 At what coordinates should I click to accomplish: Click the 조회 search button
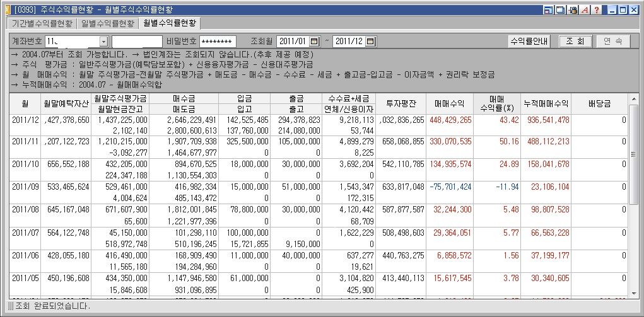575,41
